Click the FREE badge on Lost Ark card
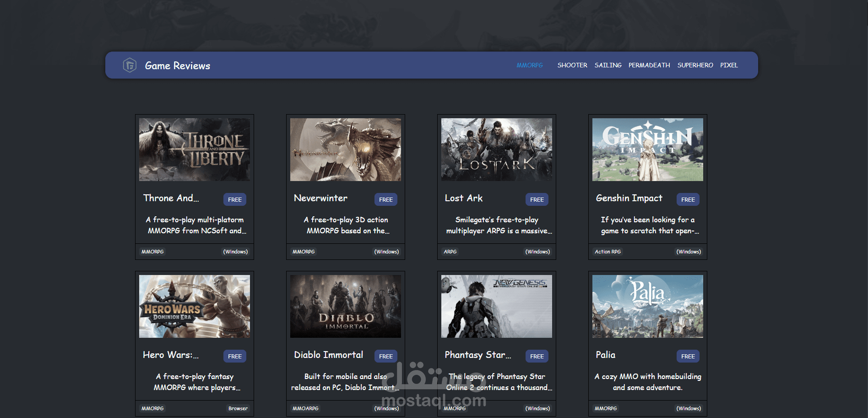This screenshot has width=868, height=418. pos(537,199)
